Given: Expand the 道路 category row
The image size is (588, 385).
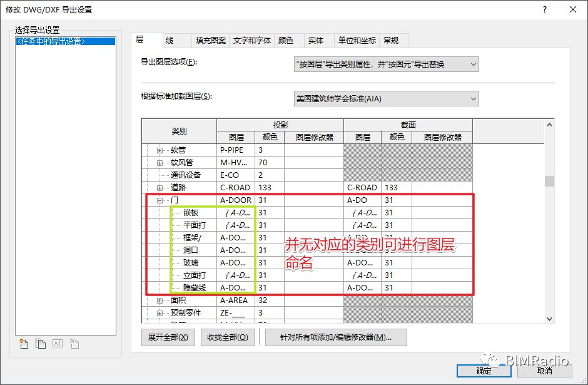Looking at the screenshot, I should point(160,188).
